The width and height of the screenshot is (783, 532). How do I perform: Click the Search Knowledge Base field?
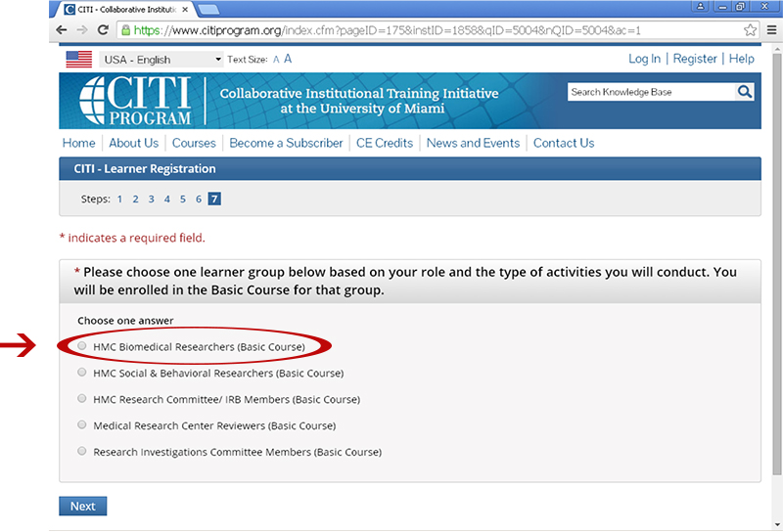point(652,92)
